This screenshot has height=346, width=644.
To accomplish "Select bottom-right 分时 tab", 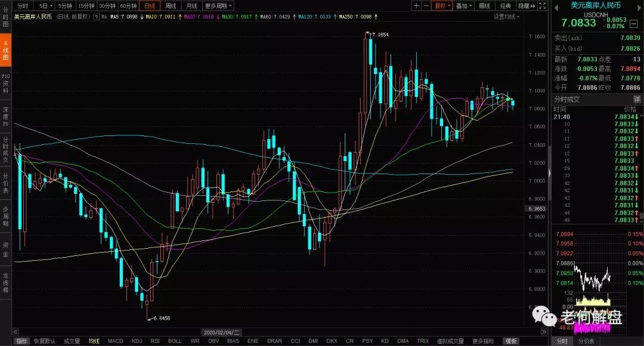I will (x=562, y=341).
